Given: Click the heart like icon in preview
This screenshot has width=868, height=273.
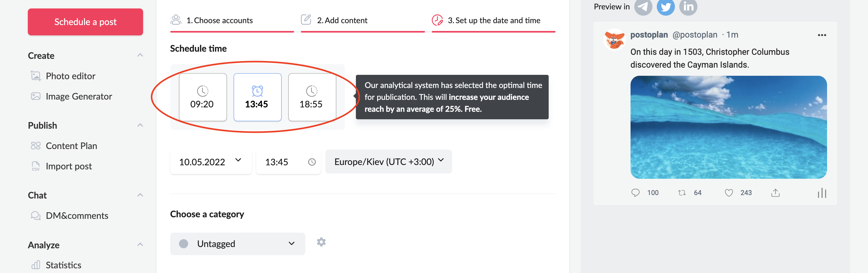Looking at the screenshot, I should (729, 193).
